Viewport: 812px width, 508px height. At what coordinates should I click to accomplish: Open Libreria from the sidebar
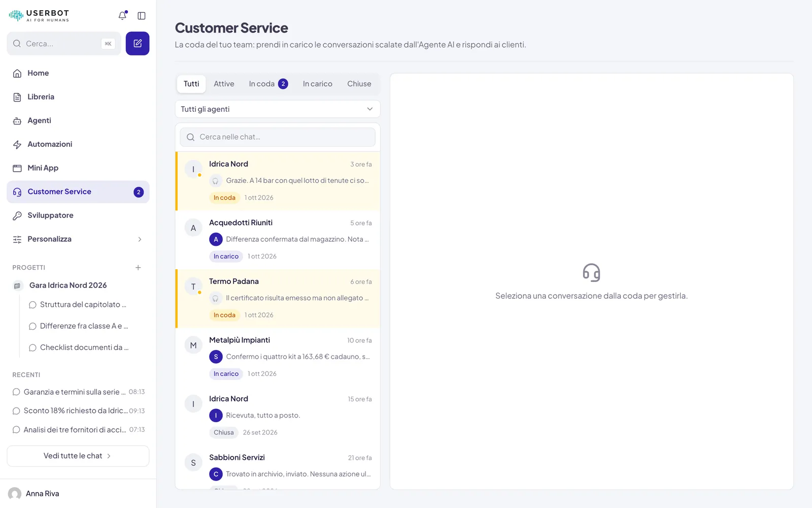[x=78, y=97]
